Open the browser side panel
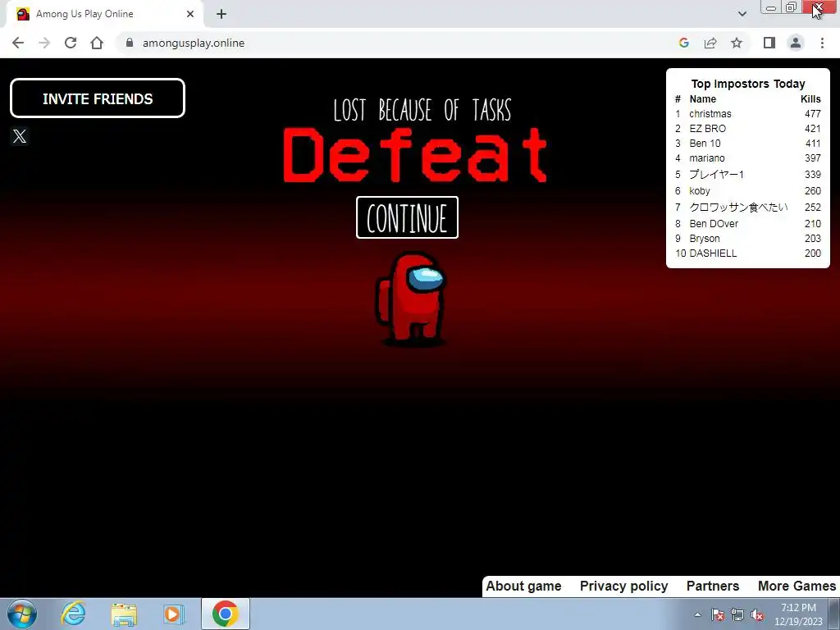840x630 pixels. (x=769, y=43)
